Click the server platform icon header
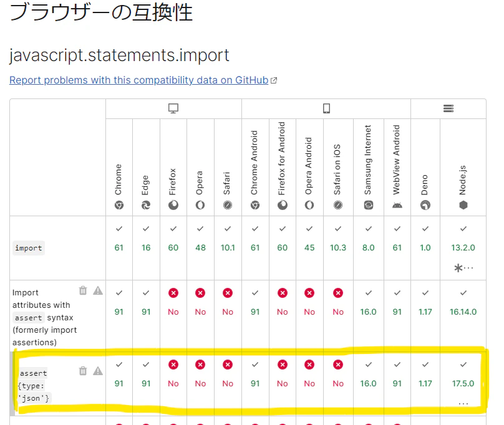This screenshot has width=504, height=425. [x=448, y=108]
